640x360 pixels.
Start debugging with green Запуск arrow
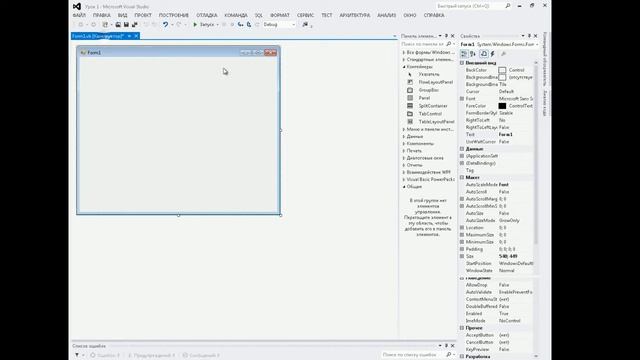click(x=204, y=25)
